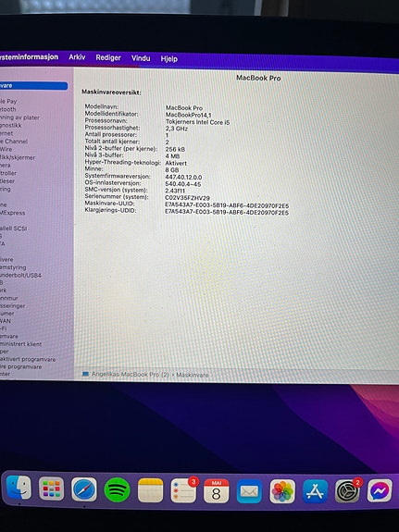This screenshot has width=399, height=532.
Task: Click the Nivå 3-buffer label
Action: (104, 155)
